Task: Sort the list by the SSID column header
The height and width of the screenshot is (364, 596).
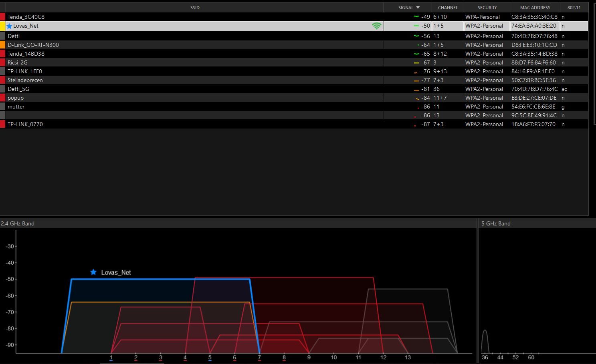Action: tap(195, 7)
